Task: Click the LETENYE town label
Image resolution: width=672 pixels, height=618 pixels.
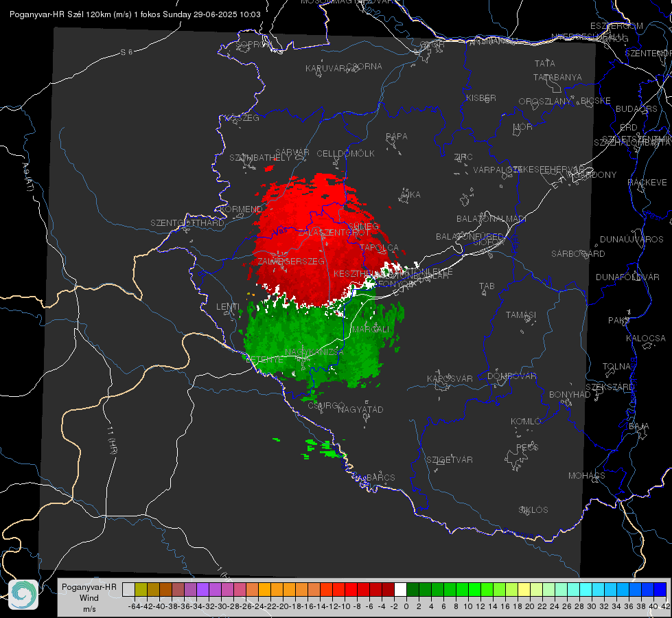Action: (264, 359)
